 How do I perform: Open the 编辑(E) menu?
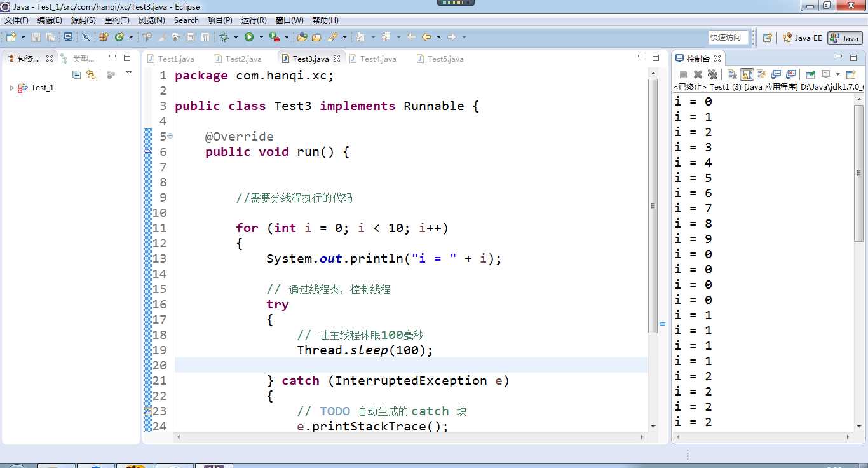(x=50, y=20)
